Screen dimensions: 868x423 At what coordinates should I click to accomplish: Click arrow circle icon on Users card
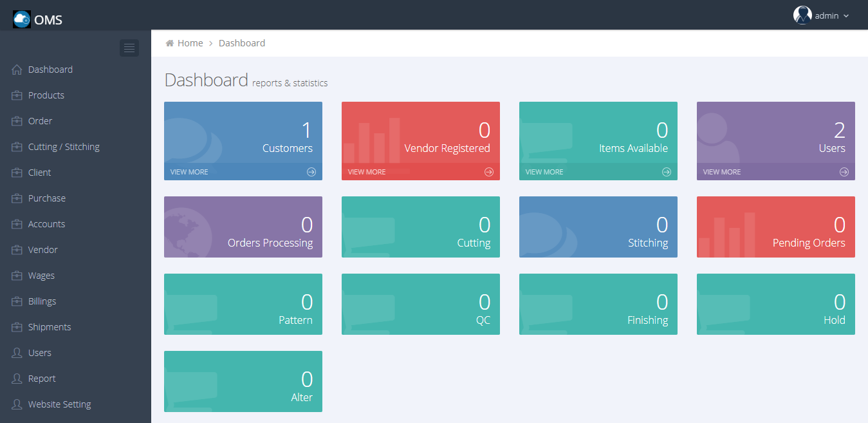click(x=844, y=172)
